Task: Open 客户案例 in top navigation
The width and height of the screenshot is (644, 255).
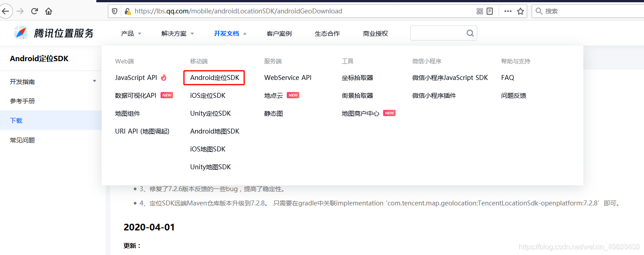Action: [x=279, y=33]
